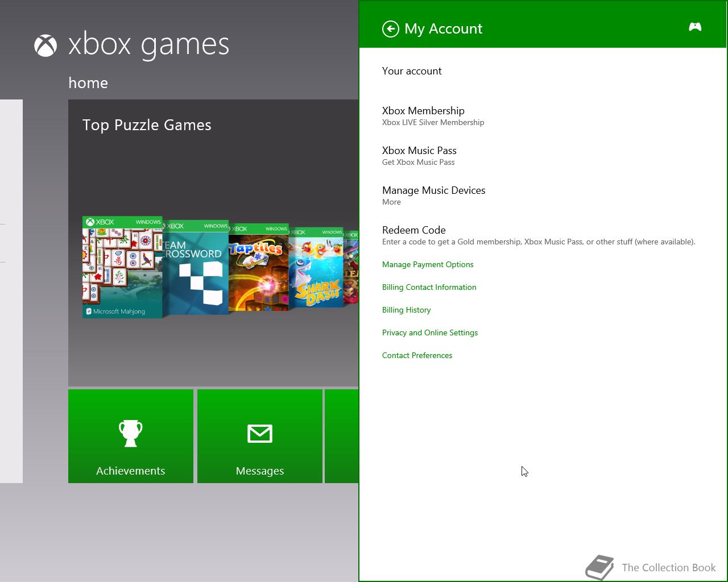The image size is (728, 582).
Task: Open Manage Payment Options link
Action: point(428,264)
